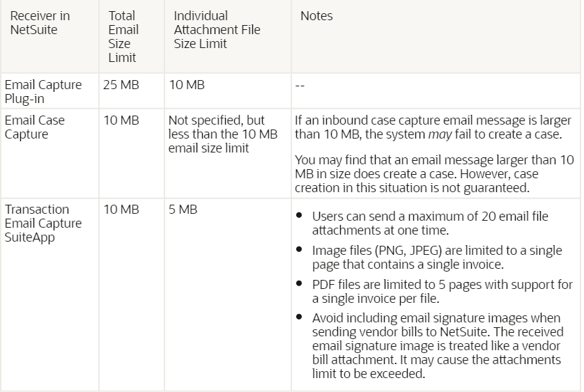Select the "Email Capture Plug-in" row label
The width and height of the screenshot is (584, 392).
(x=43, y=91)
